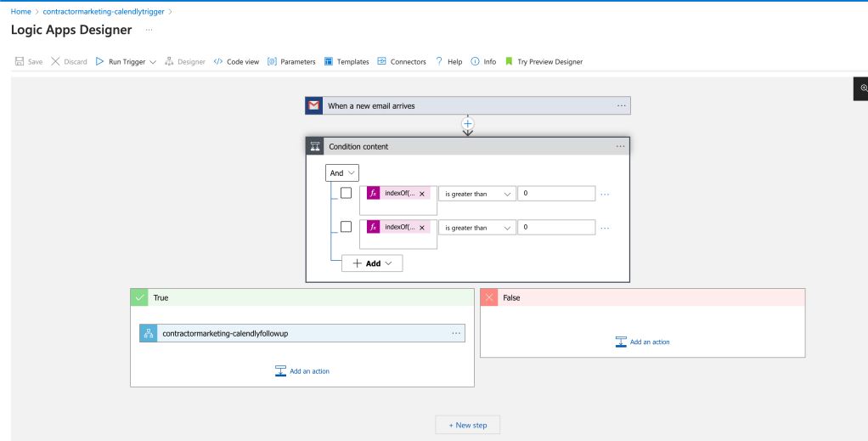Click the Condition content step icon

click(315, 147)
